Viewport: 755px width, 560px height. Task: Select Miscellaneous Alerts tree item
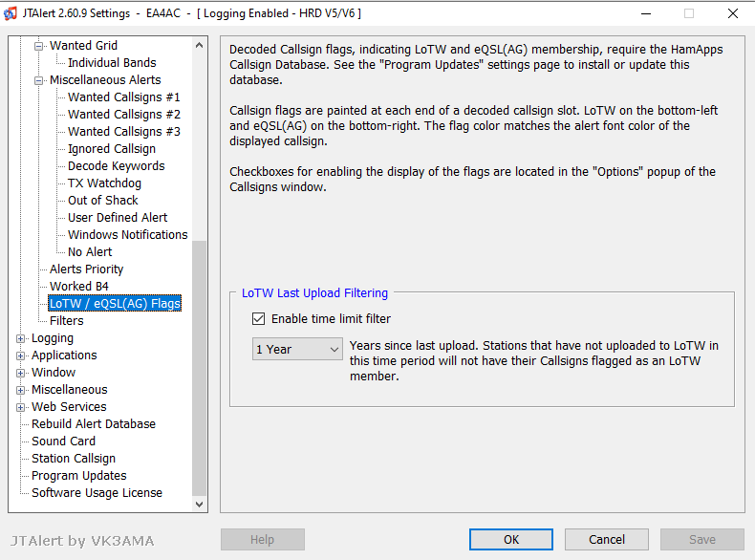105,80
